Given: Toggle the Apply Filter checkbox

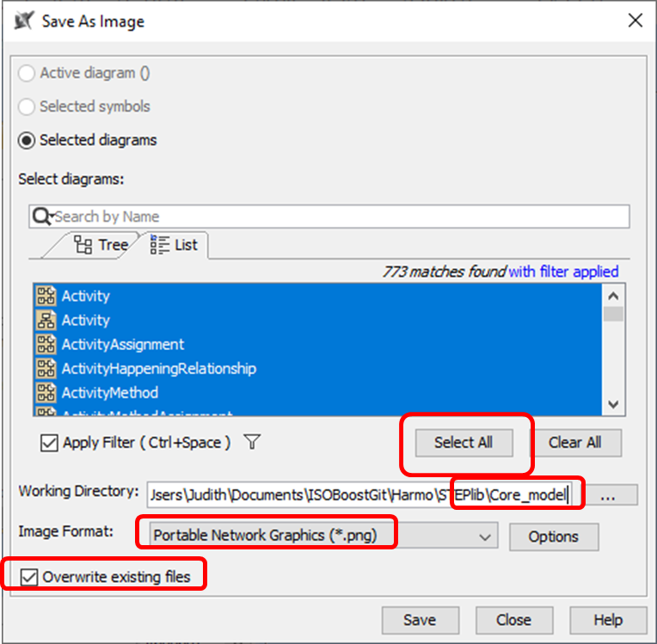Looking at the screenshot, I should point(50,443).
